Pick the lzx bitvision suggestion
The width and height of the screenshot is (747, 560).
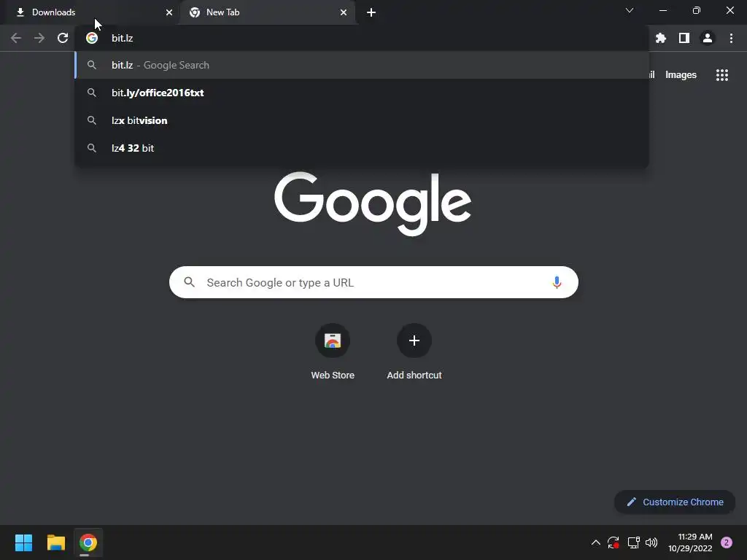[362, 120]
